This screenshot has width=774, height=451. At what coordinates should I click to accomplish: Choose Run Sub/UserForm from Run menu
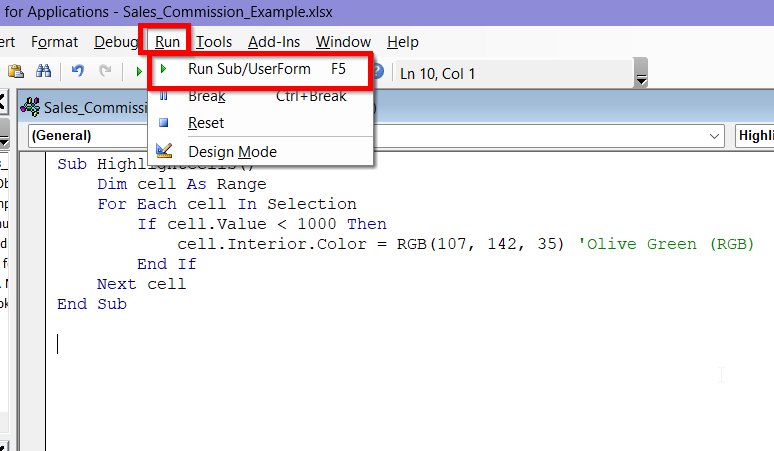pos(261,69)
